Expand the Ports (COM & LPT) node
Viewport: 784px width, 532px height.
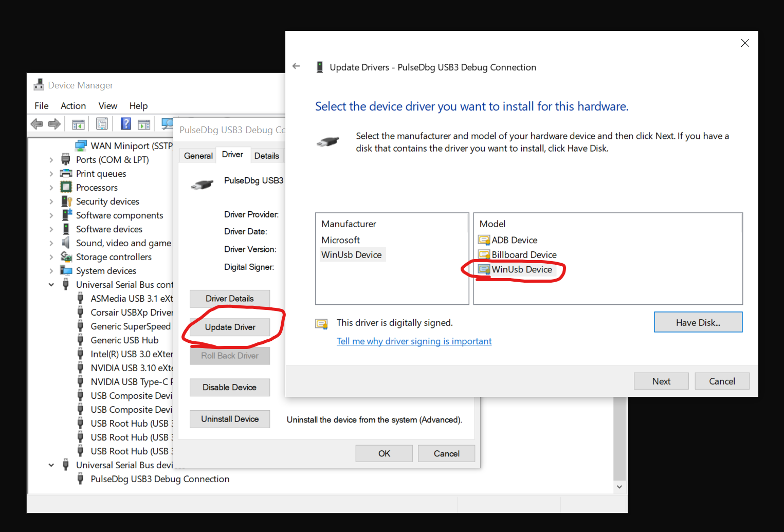tap(51, 160)
